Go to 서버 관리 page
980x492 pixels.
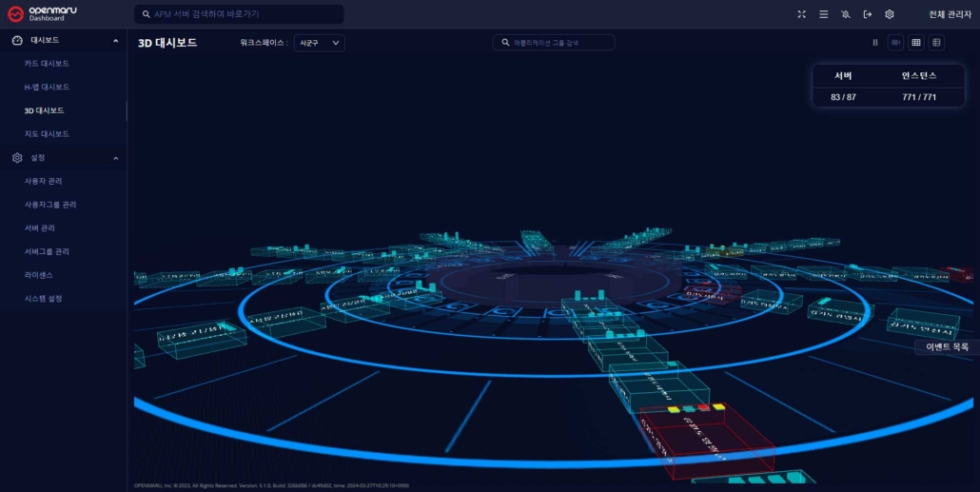point(40,228)
